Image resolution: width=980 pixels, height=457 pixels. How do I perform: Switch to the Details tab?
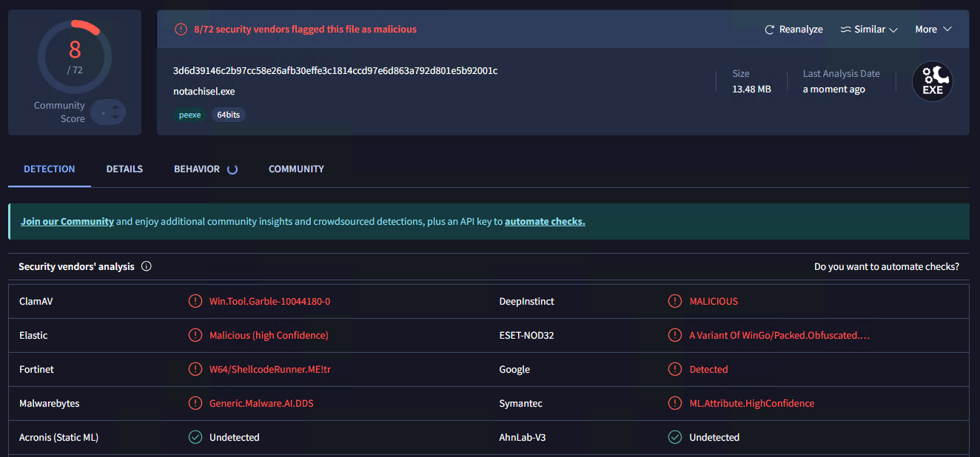(124, 169)
